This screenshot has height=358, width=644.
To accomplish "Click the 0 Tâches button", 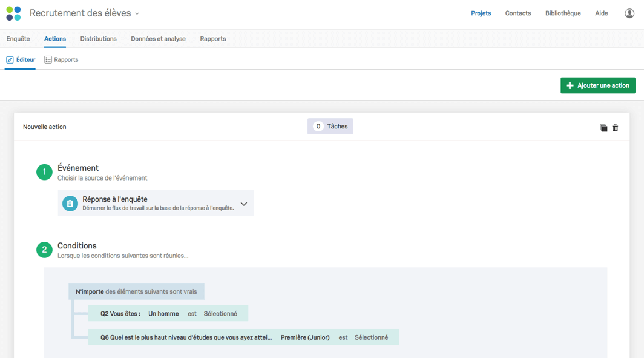I will click(x=330, y=127).
